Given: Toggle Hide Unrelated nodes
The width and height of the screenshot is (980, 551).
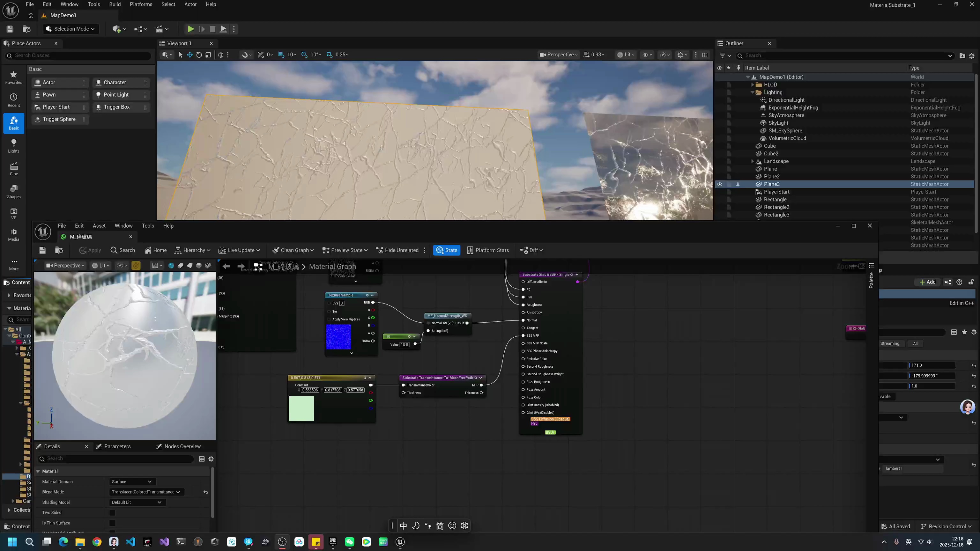Looking at the screenshot, I should 397,250.
